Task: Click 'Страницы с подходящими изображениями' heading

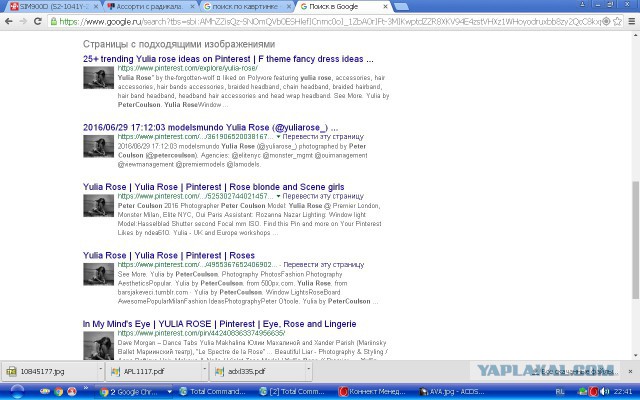Action: 179,44
